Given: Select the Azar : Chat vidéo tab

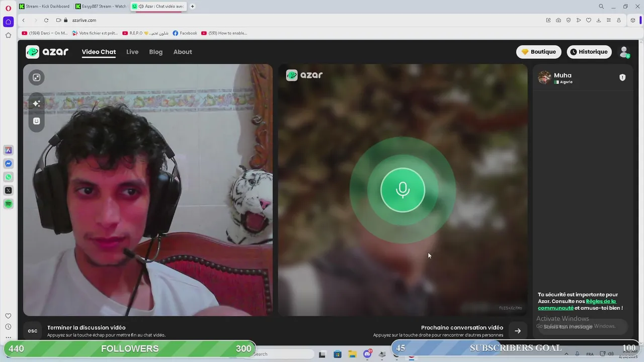Looking at the screenshot, I should 158,7.
